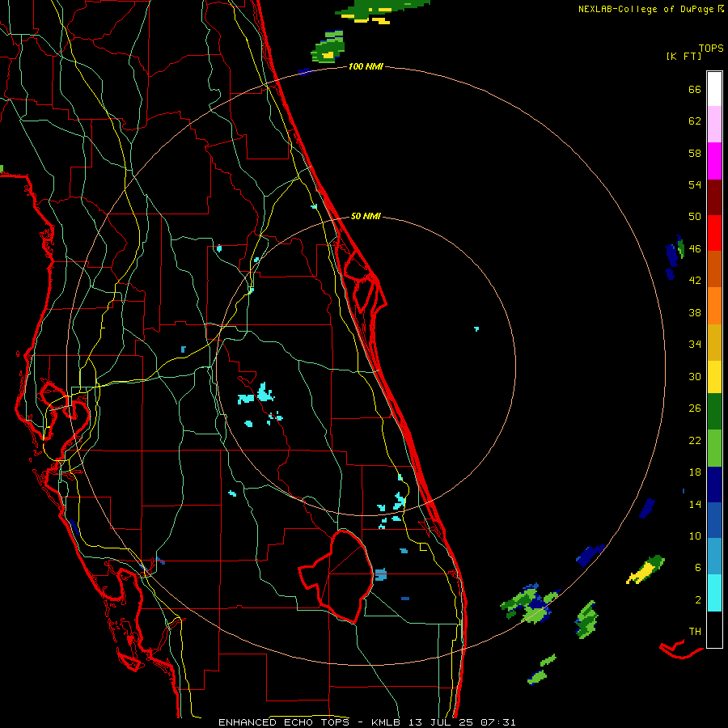
Task: Click the light pink 62 kft swatch
Action: pyautogui.click(x=714, y=125)
